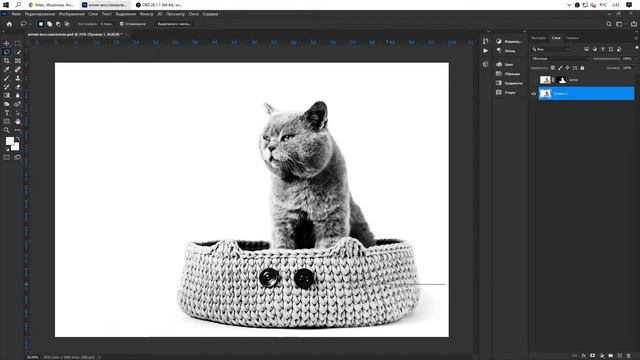
Task: Choose Add to selection mode button
Action: point(49,24)
